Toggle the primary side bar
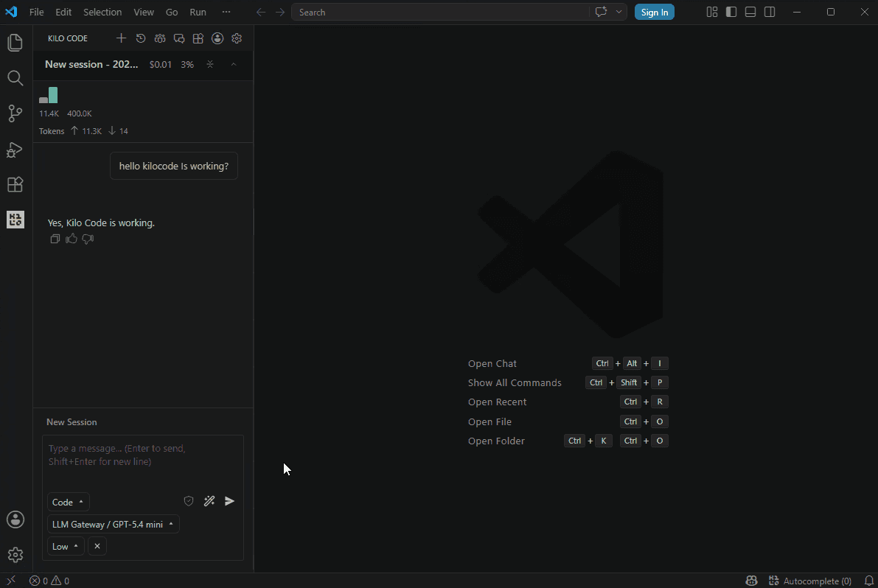This screenshot has width=878, height=588. [731, 12]
